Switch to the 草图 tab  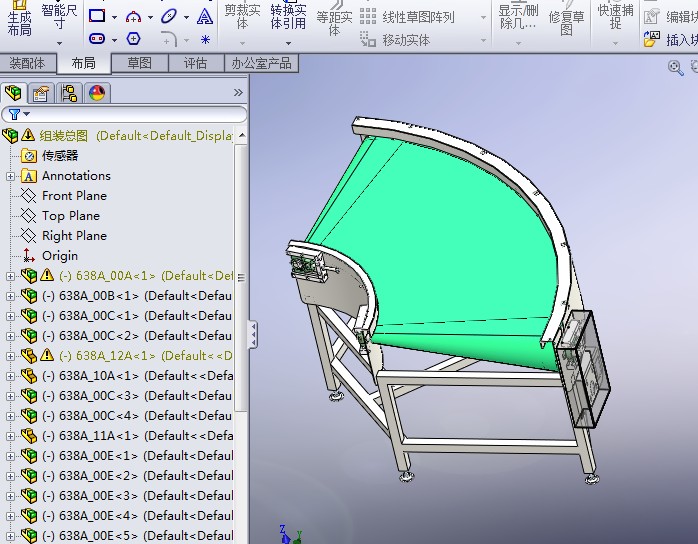139,63
